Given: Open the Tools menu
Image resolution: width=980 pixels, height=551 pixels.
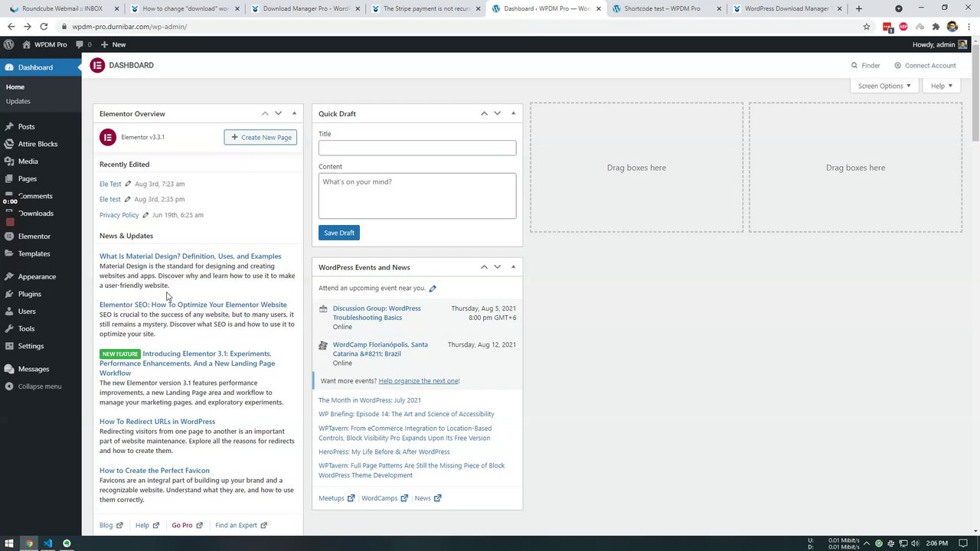Looking at the screenshot, I should 26,328.
